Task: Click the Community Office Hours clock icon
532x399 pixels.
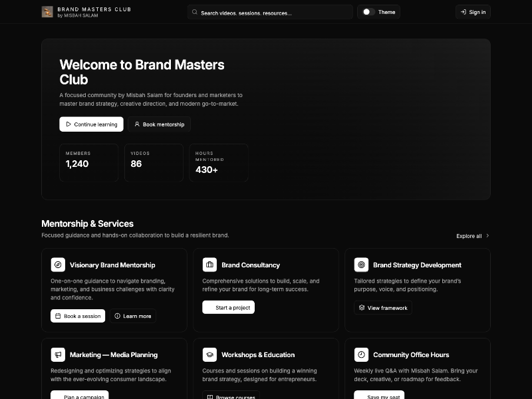Action: (x=361, y=354)
